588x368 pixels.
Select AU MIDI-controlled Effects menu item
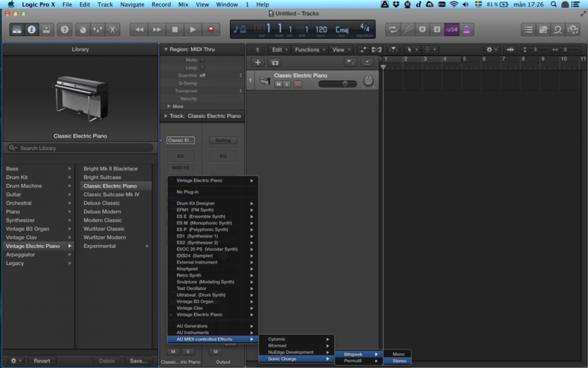point(212,339)
